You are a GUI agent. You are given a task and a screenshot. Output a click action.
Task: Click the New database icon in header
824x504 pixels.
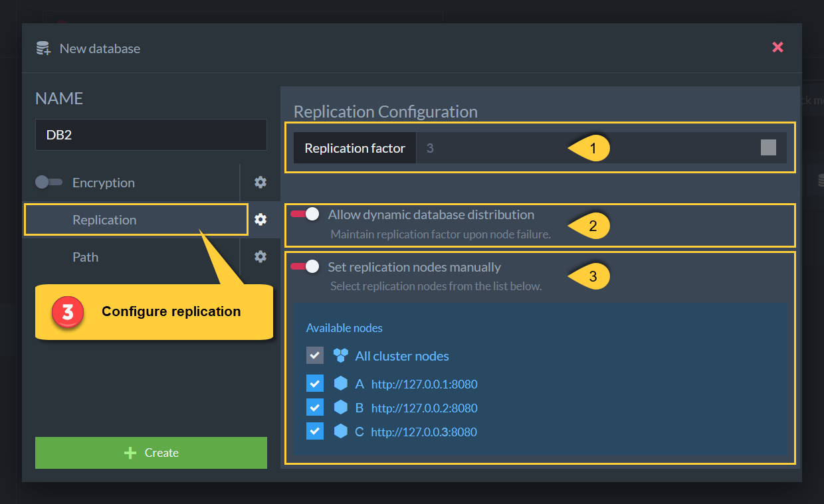tap(43, 48)
